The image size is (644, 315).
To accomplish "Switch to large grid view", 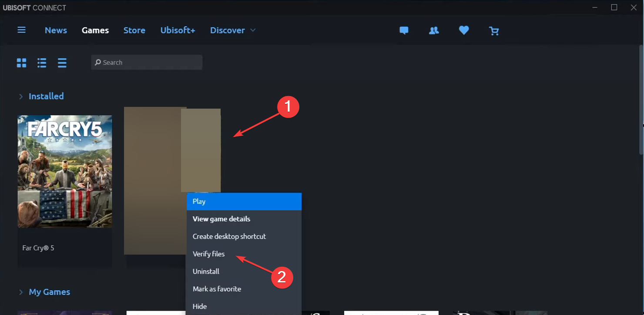I will (x=21, y=63).
